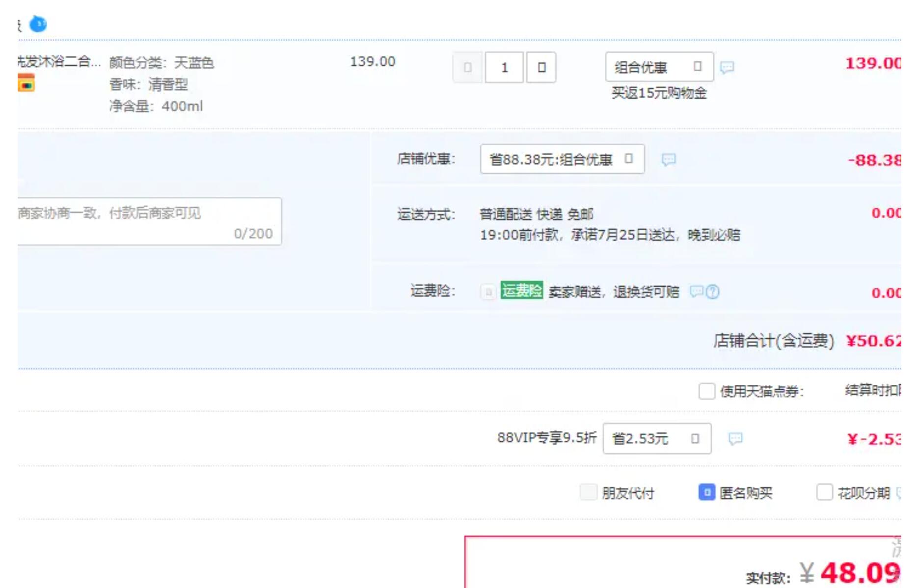Uncheck the 匿名购买 checkbox
The image size is (918, 588).
coord(706,492)
